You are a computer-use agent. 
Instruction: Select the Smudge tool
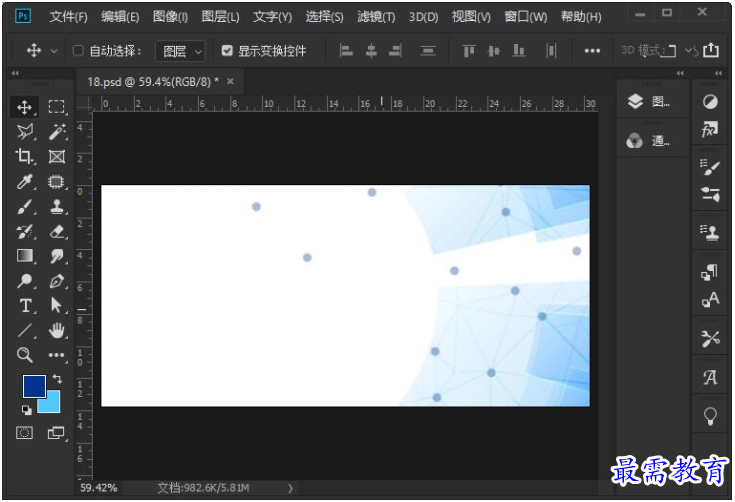point(57,256)
